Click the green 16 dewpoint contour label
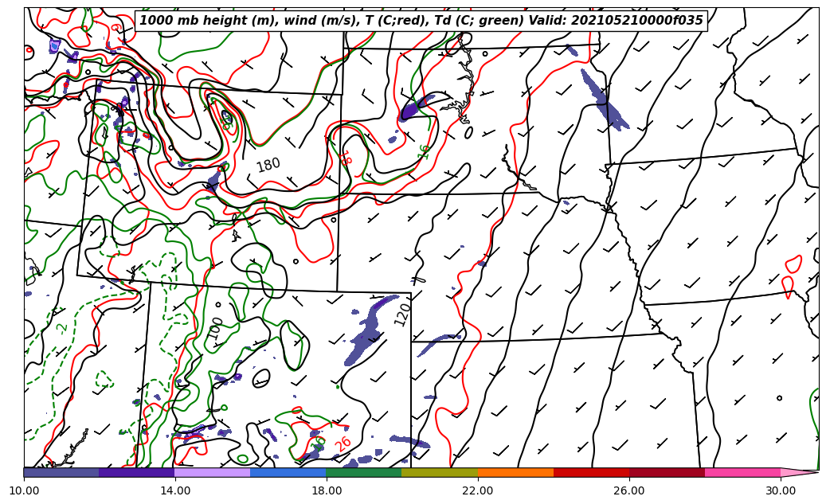The width and height of the screenshot is (826, 504). (x=425, y=151)
